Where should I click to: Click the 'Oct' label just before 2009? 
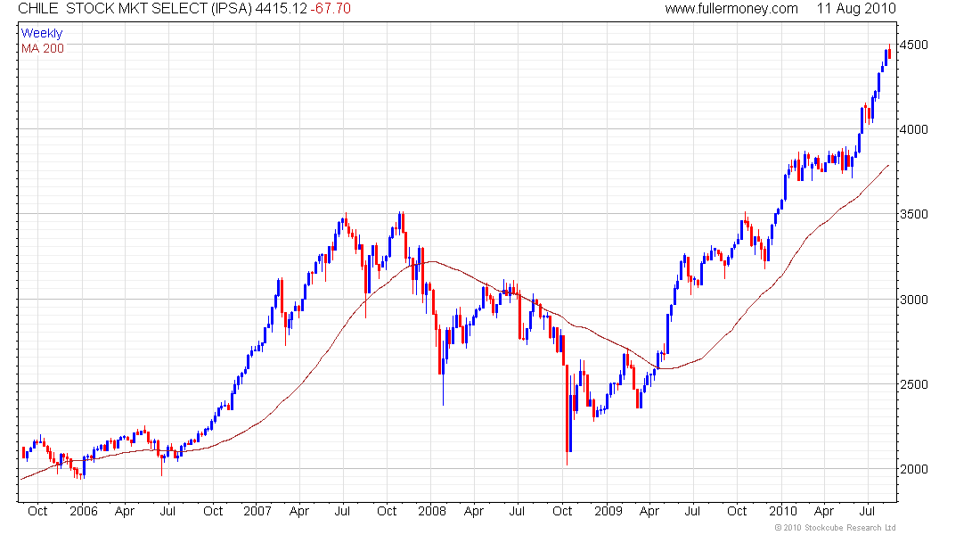pyautogui.click(x=562, y=511)
